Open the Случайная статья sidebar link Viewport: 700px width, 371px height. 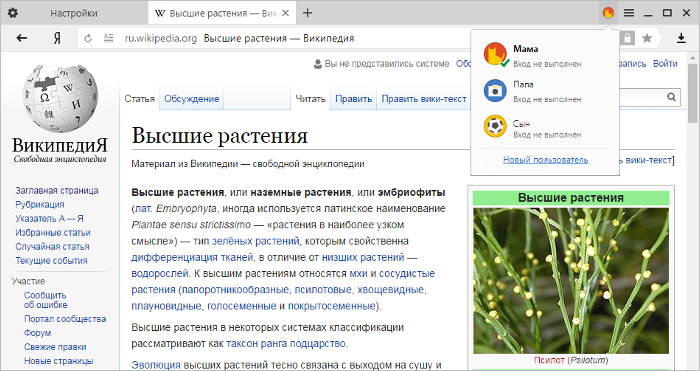(x=52, y=246)
